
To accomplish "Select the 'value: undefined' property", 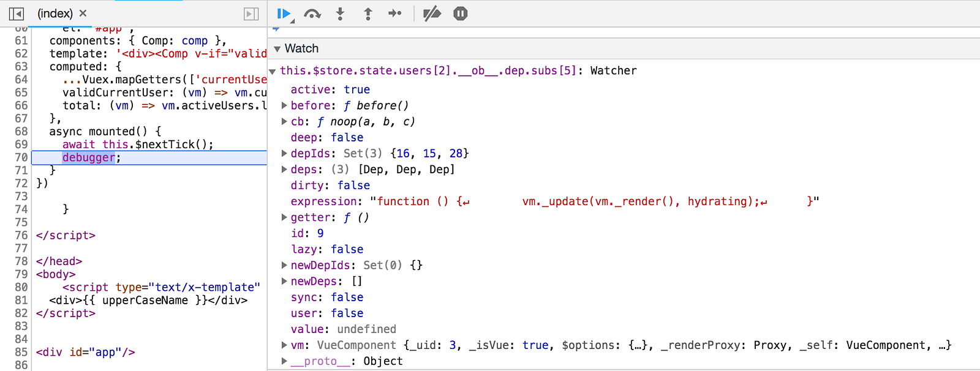I will [x=344, y=329].
